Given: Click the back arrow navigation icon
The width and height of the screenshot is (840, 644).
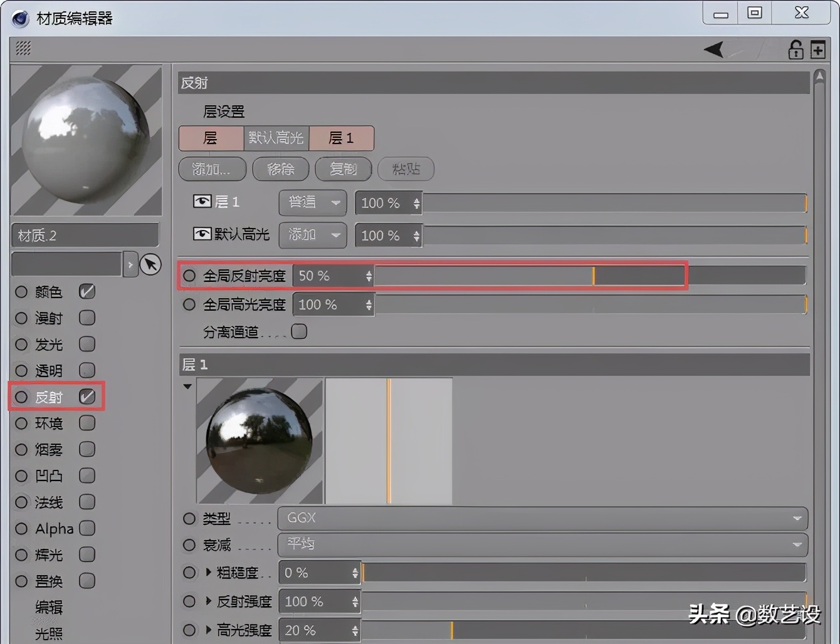Looking at the screenshot, I should 713,48.
